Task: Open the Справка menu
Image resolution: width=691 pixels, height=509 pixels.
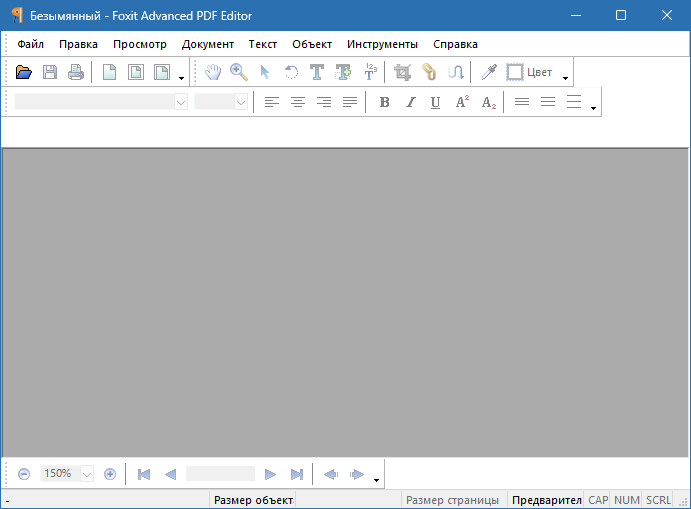Action: tap(455, 44)
